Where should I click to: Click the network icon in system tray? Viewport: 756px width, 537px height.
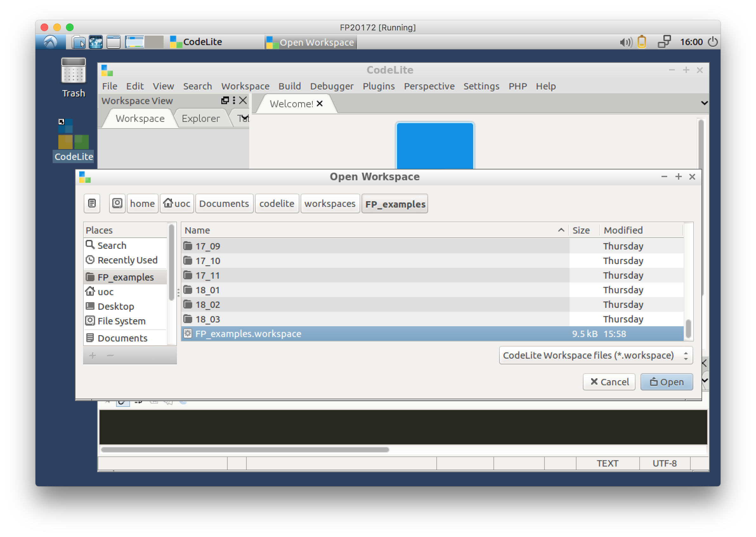[x=664, y=42]
